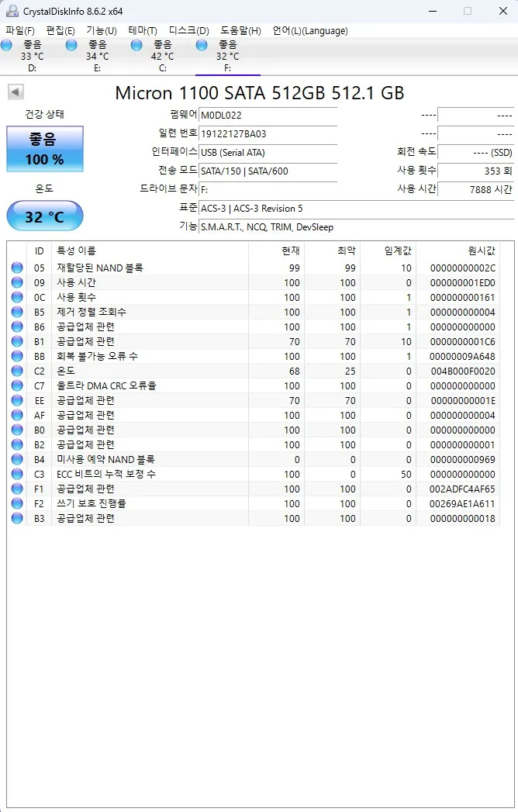Image resolution: width=518 pixels, height=812 pixels.
Task: Click the firmware field M0DL022
Action: (268, 115)
